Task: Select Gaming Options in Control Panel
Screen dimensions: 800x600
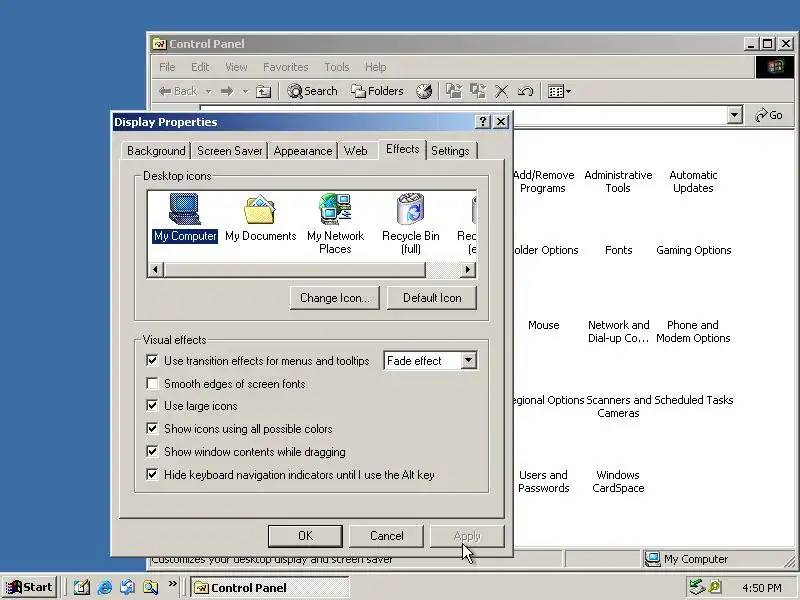Action: (694, 250)
